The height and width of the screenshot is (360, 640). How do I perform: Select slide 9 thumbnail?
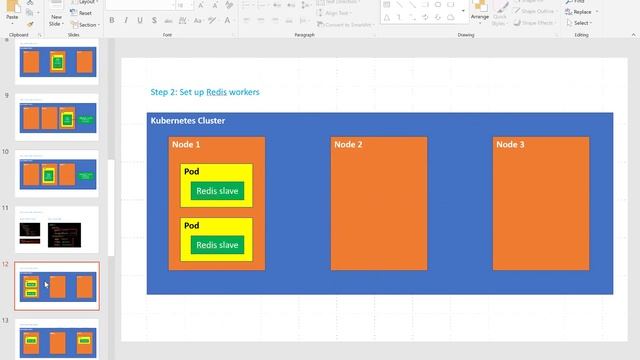point(57,118)
